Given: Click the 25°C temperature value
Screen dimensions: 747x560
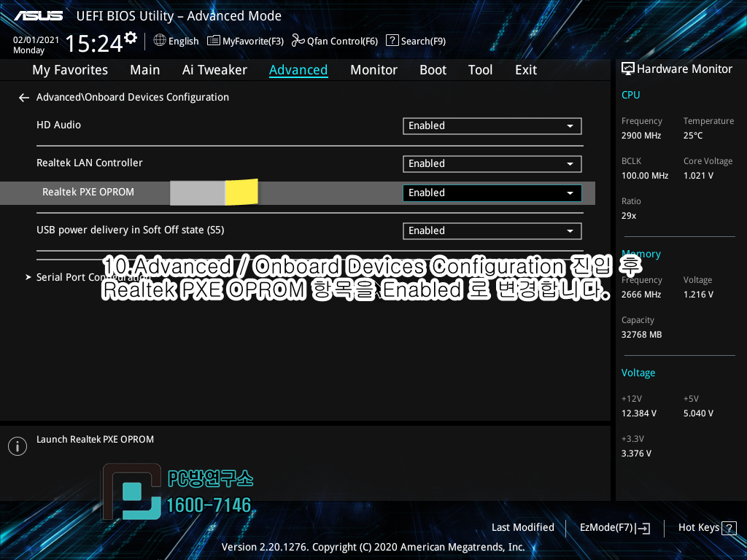Looking at the screenshot, I should [693, 136].
